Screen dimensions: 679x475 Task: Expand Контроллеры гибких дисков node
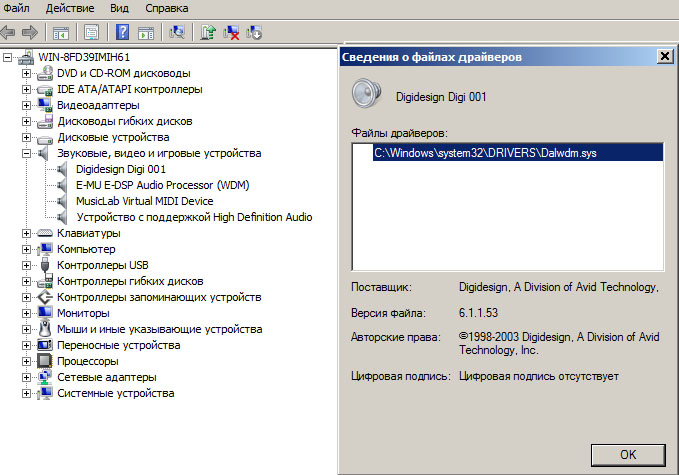click(26, 281)
